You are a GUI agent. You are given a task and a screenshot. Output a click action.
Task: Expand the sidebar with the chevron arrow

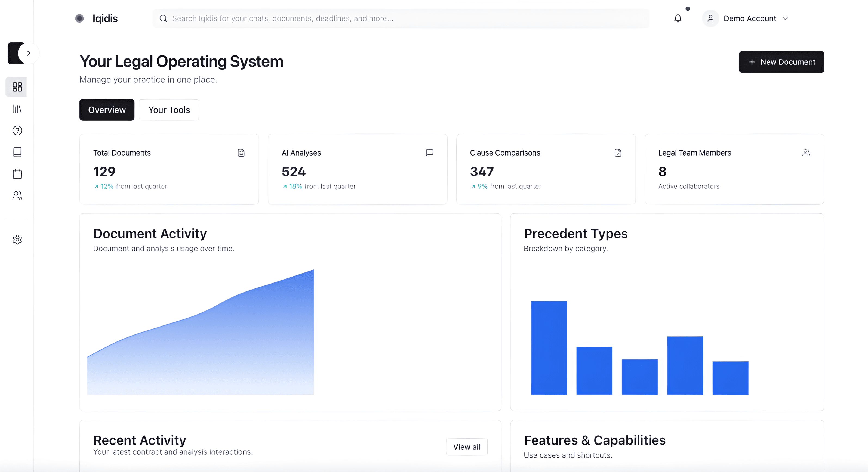point(29,53)
